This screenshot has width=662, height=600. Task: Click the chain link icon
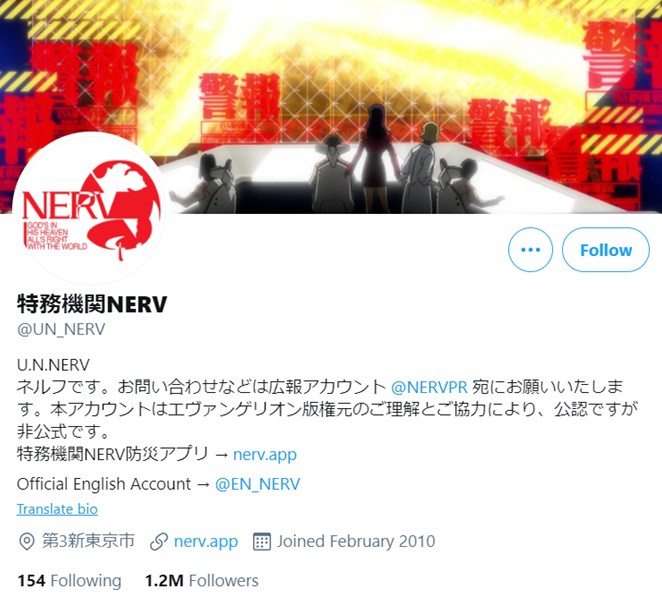(159, 542)
